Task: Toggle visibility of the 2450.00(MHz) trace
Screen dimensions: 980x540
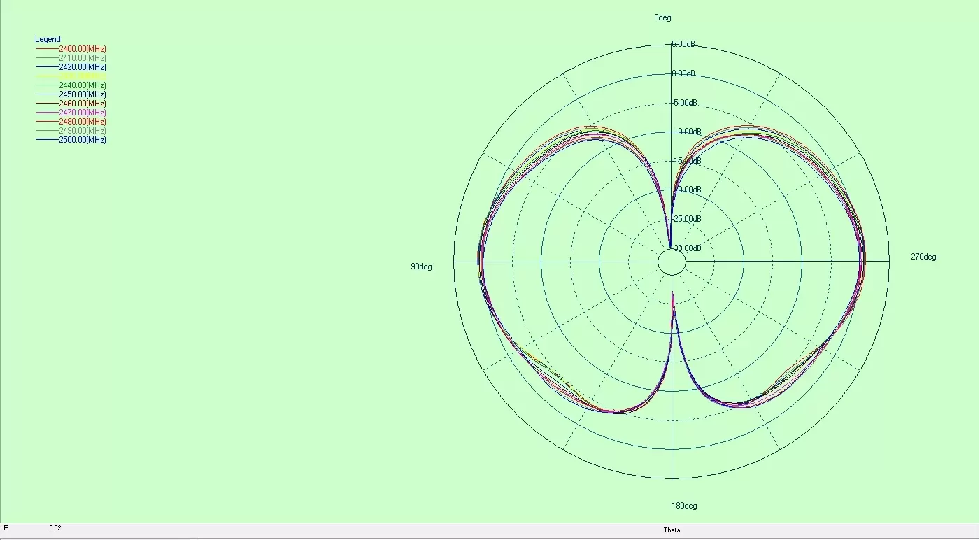Action: point(82,94)
